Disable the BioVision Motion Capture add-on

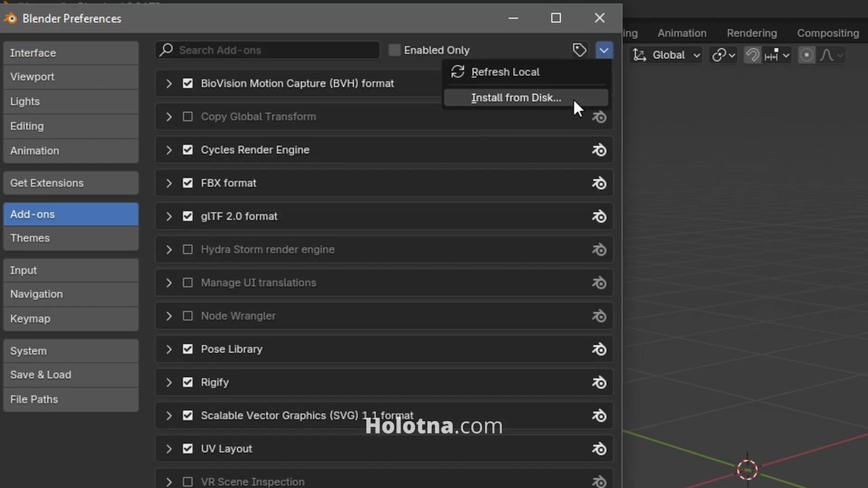pos(188,83)
